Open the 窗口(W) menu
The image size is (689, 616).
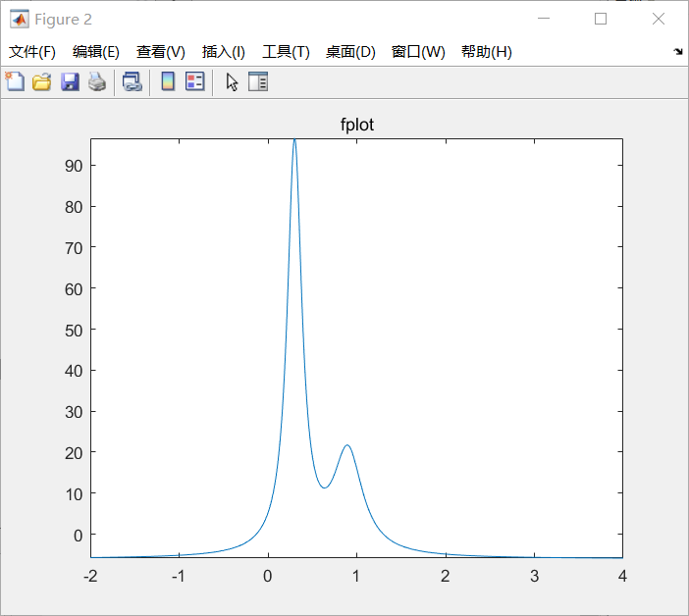point(418,52)
